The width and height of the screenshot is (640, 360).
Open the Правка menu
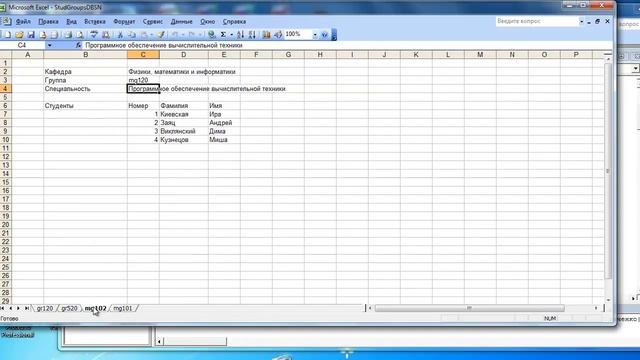pos(48,22)
